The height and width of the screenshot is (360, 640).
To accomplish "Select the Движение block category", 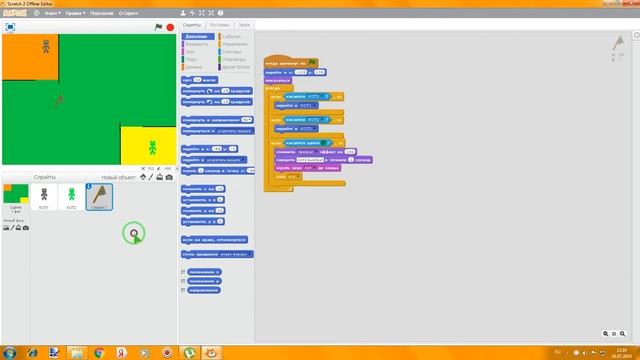I will pos(198,36).
